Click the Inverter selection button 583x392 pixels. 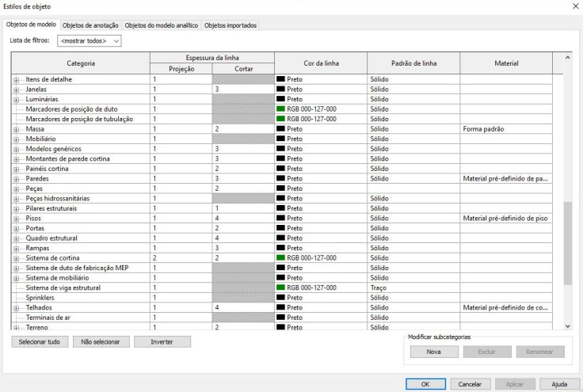pos(162,342)
